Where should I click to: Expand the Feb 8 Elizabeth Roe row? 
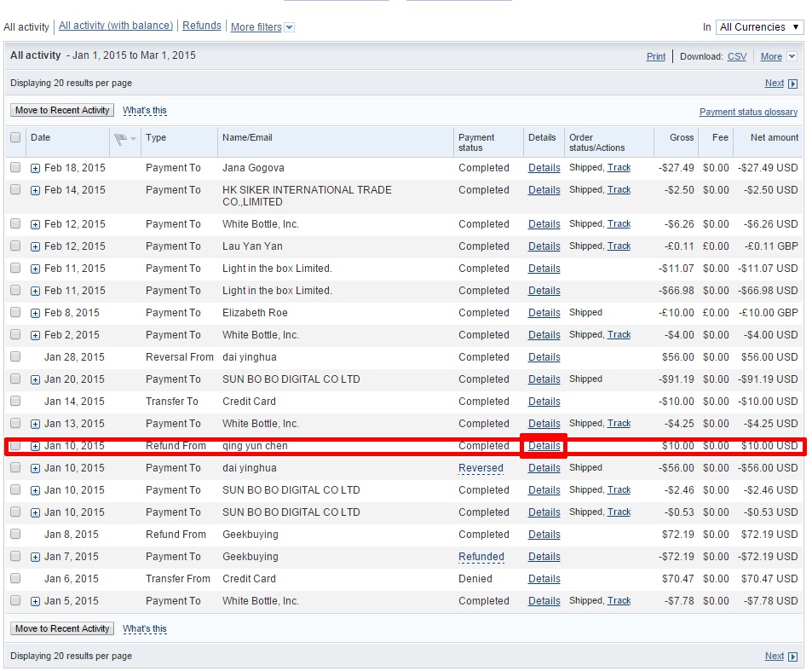pyautogui.click(x=35, y=313)
